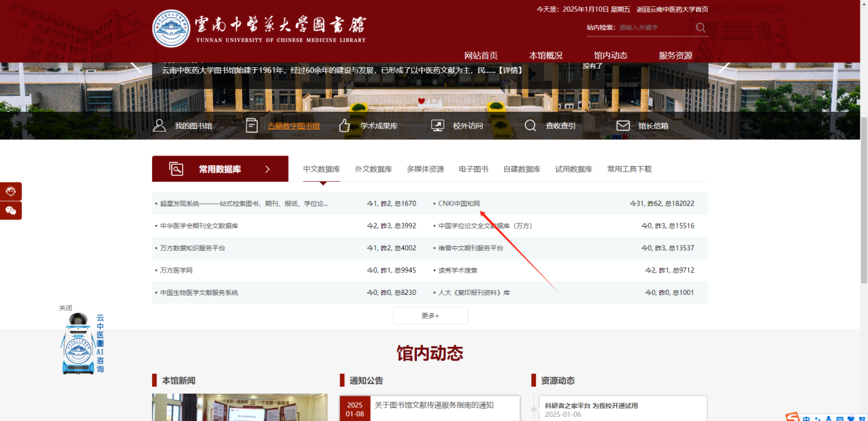Click the 更多+ button
This screenshot has height=421, width=868.
tap(430, 315)
